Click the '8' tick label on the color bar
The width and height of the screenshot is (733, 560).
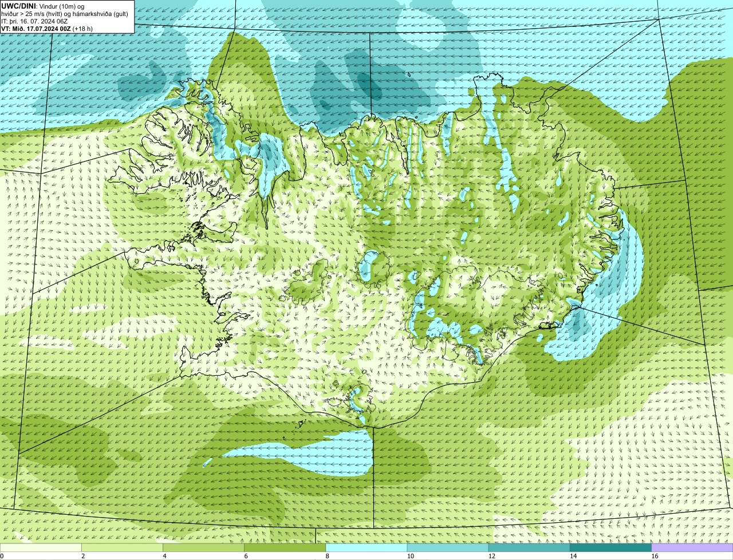327,556
